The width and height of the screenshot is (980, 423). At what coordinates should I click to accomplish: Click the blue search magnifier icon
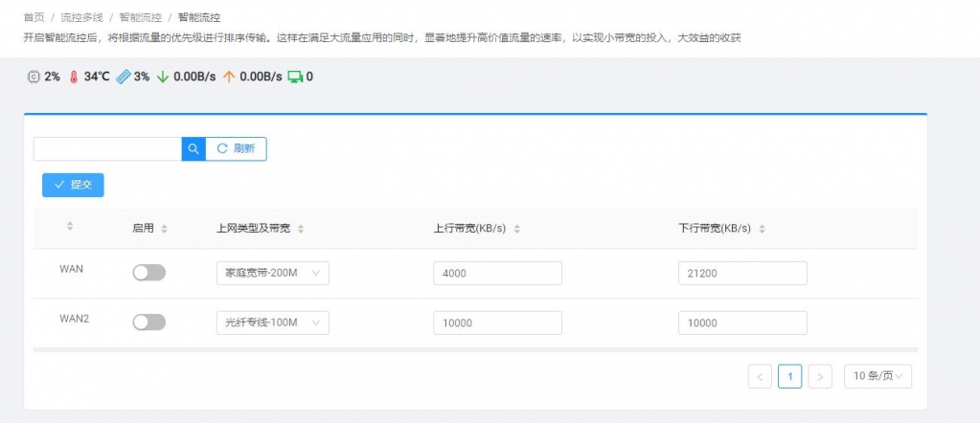coord(194,148)
